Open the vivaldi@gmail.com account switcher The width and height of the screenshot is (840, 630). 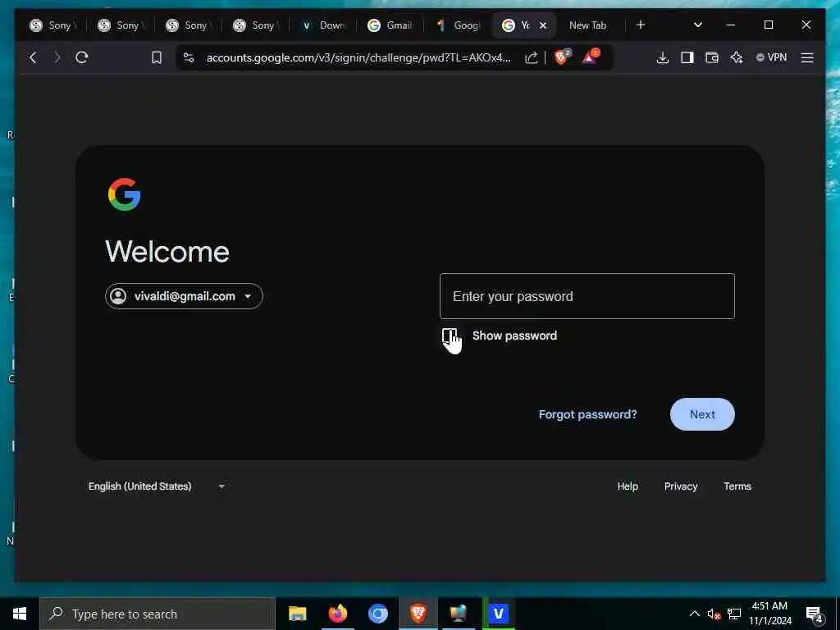184,296
